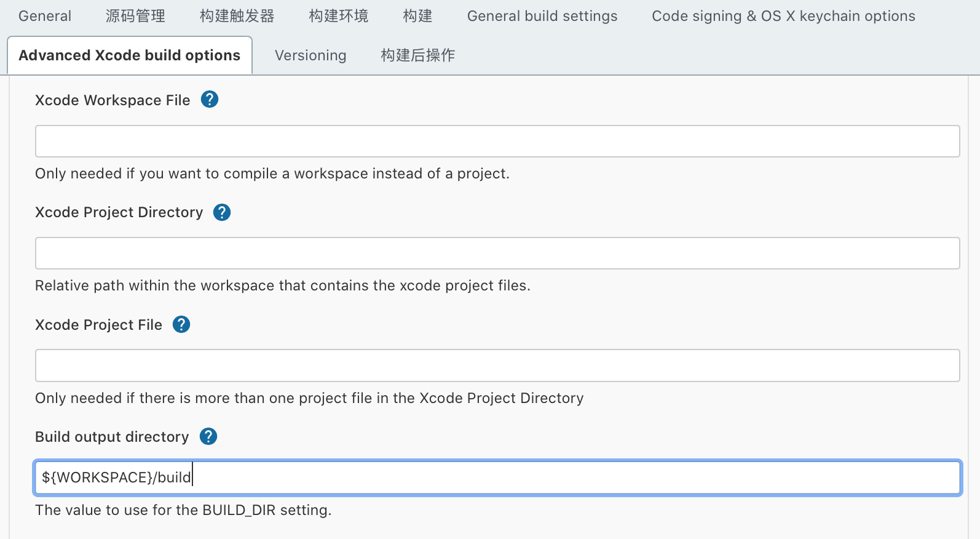Open help for Xcode Workspace File
The image size is (980, 539).
pos(210,99)
